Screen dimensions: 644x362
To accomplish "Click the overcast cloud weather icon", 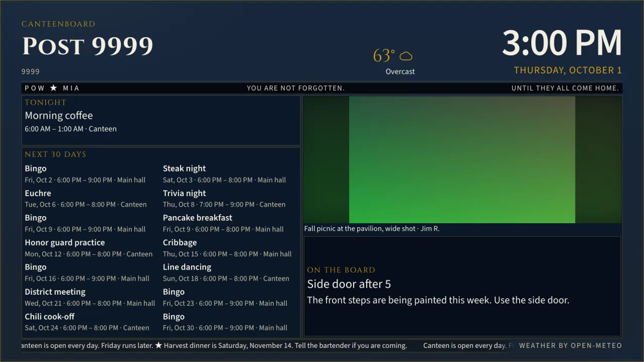I will [406, 56].
